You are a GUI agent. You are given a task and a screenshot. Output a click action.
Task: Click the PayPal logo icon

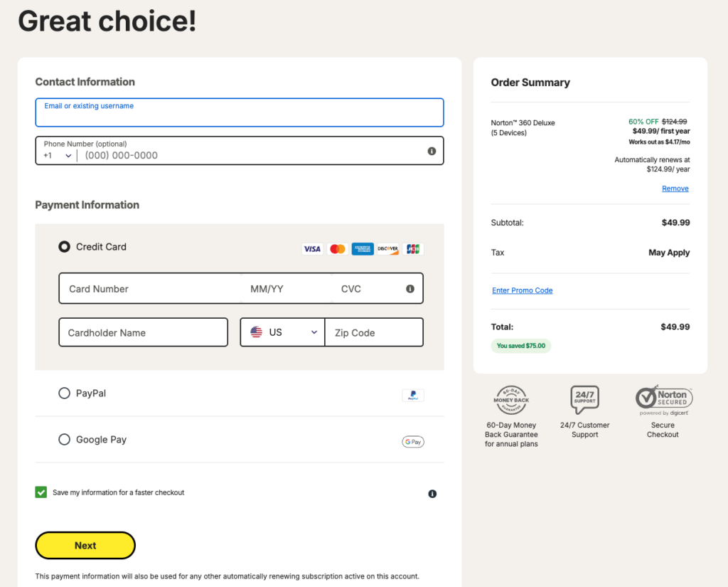(x=413, y=395)
